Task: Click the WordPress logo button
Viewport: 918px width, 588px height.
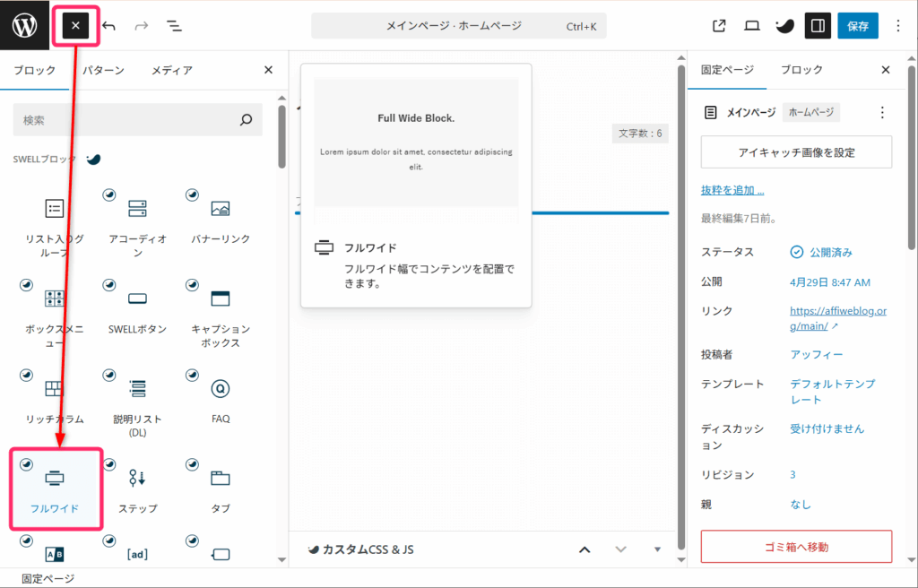Action: pyautogui.click(x=24, y=25)
